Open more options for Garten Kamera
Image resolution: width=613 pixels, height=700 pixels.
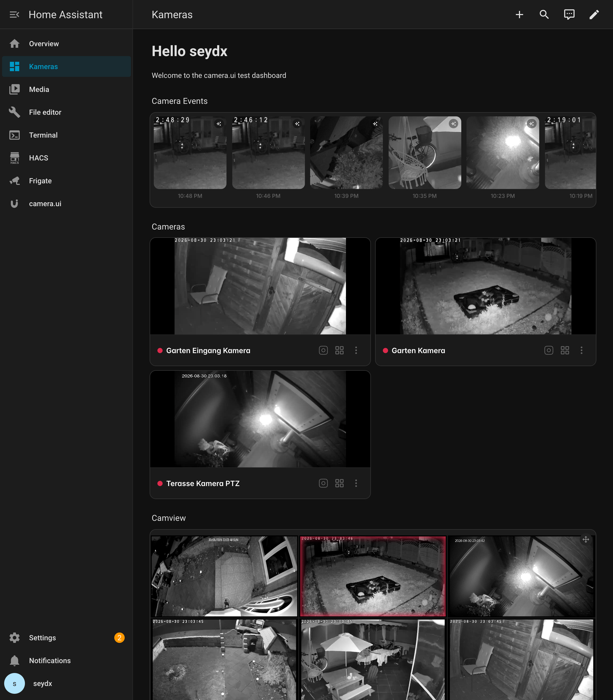[x=582, y=351]
